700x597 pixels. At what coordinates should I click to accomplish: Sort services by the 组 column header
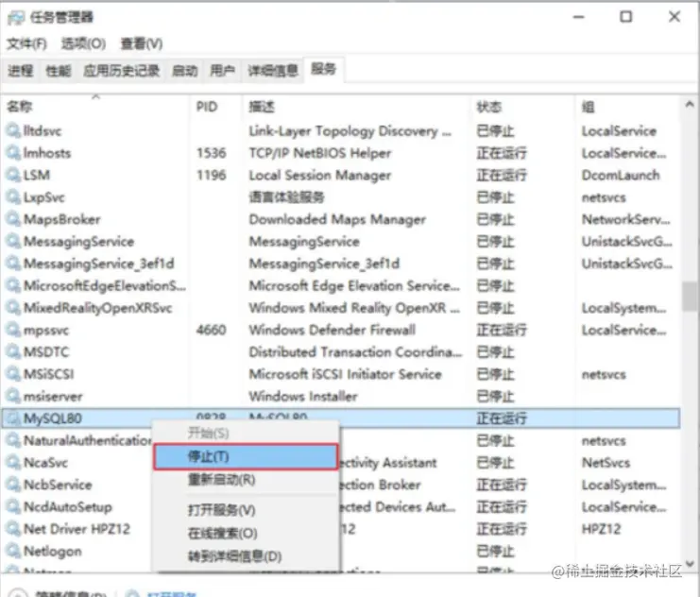[x=627, y=107]
